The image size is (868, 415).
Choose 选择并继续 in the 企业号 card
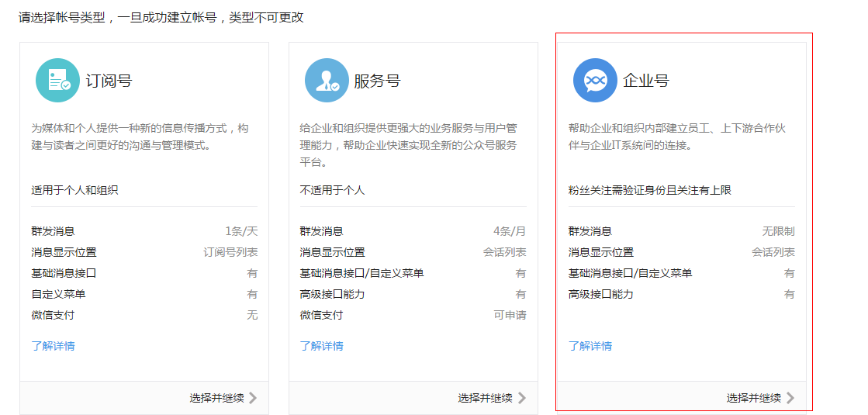754,398
